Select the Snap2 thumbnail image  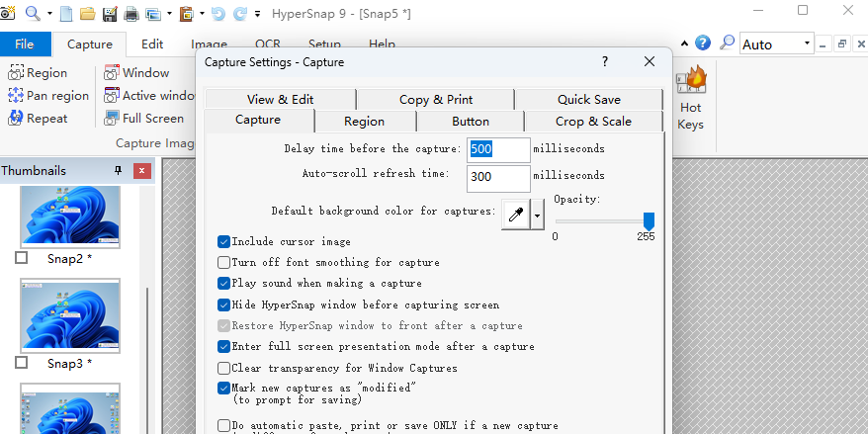point(70,216)
